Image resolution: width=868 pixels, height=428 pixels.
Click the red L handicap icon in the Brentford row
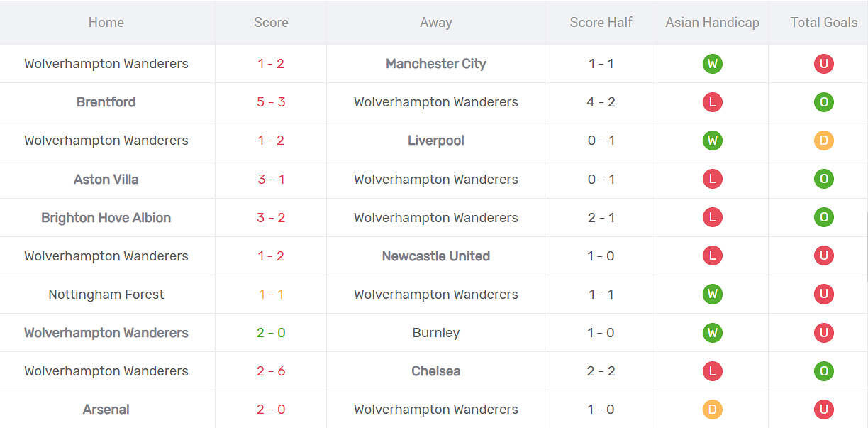pos(713,102)
